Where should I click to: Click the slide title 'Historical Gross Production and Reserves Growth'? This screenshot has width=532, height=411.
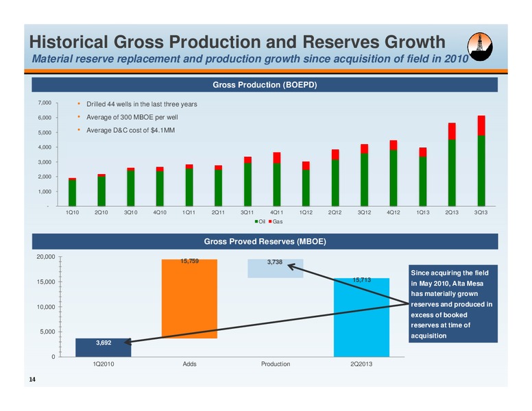(237, 42)
